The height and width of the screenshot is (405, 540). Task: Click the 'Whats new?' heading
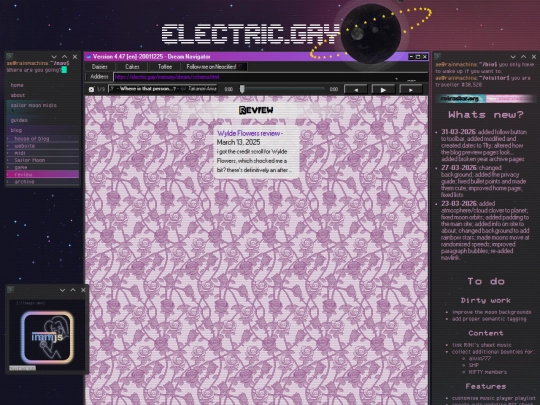pyautogui.click(x=486, y=115)
